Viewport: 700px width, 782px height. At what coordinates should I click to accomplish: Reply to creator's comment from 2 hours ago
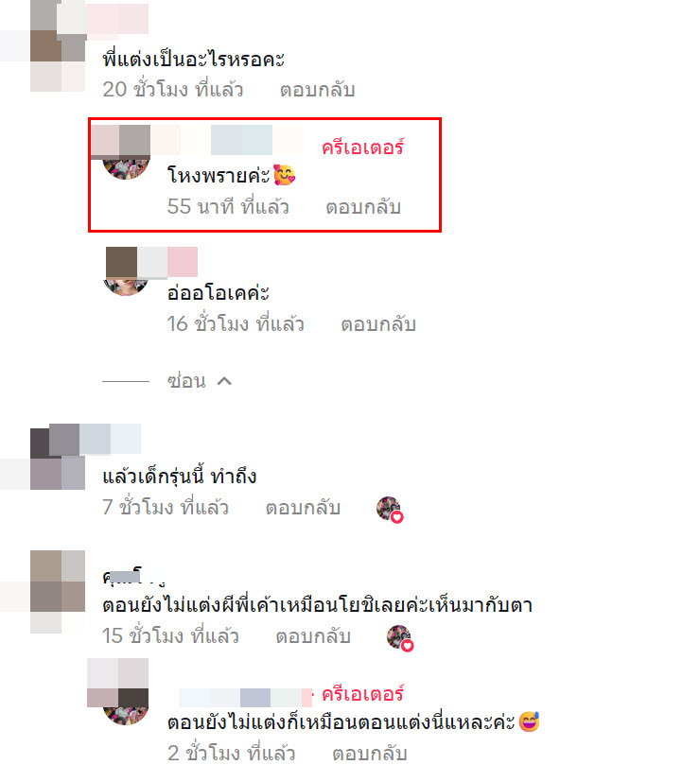coord(370,753)
